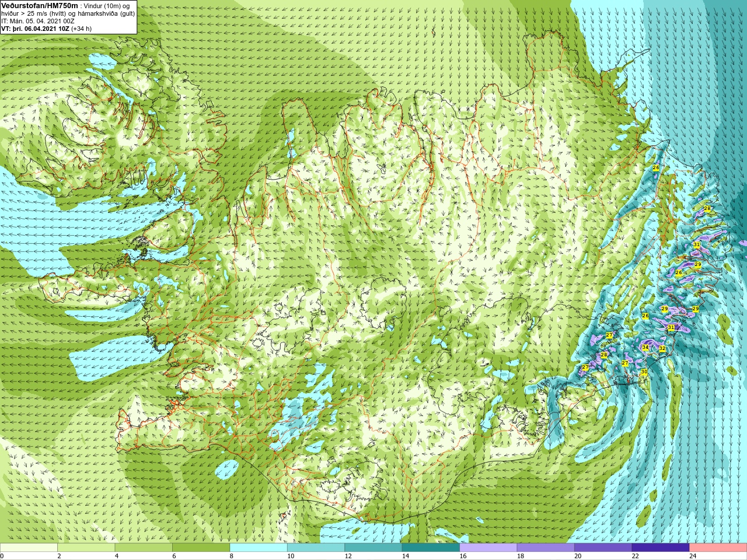Click the legend scale number 12
The width and height of the screenshot is (747, 560).
[x=348, y=556]
